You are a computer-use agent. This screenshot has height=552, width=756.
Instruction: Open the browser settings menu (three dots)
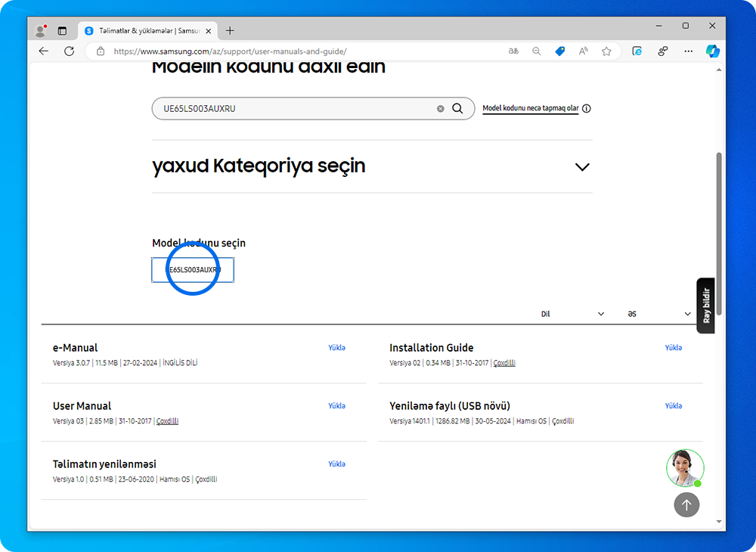coord(688,51)
